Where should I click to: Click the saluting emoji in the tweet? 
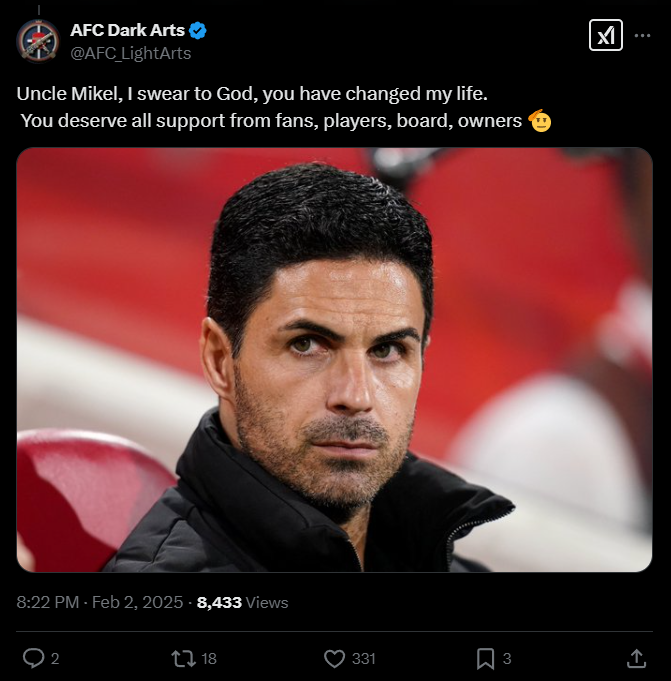pyautogui.click(x=540, y=121)
